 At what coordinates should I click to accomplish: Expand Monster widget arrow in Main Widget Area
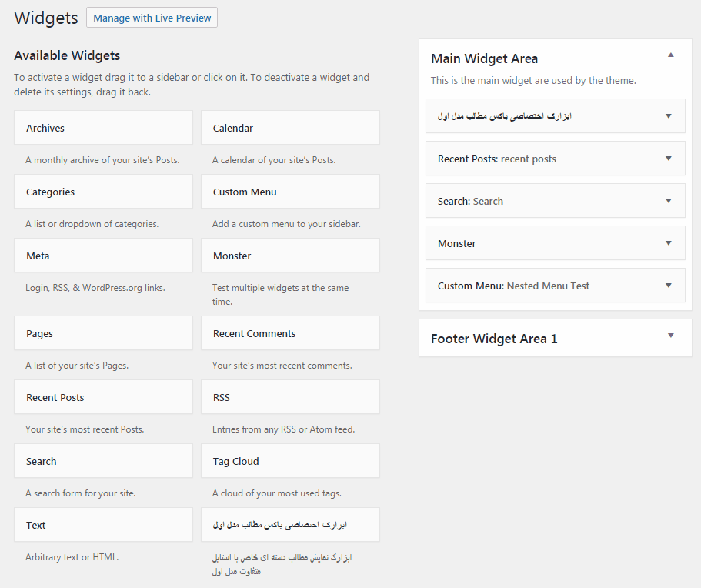pos(669,243)
